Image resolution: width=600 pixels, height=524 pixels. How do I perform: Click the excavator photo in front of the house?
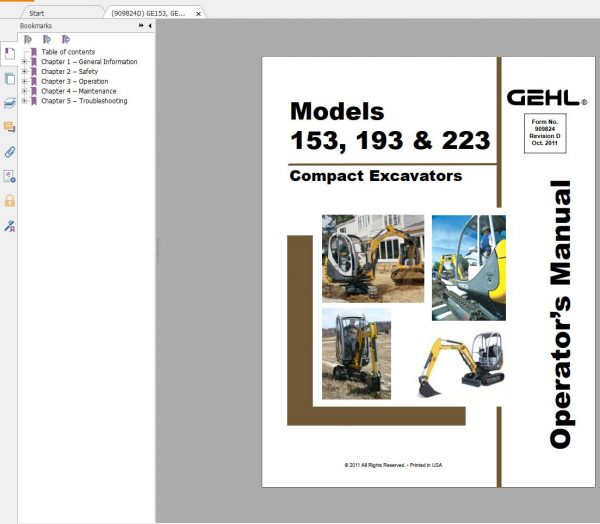click(x=373, y=259)
